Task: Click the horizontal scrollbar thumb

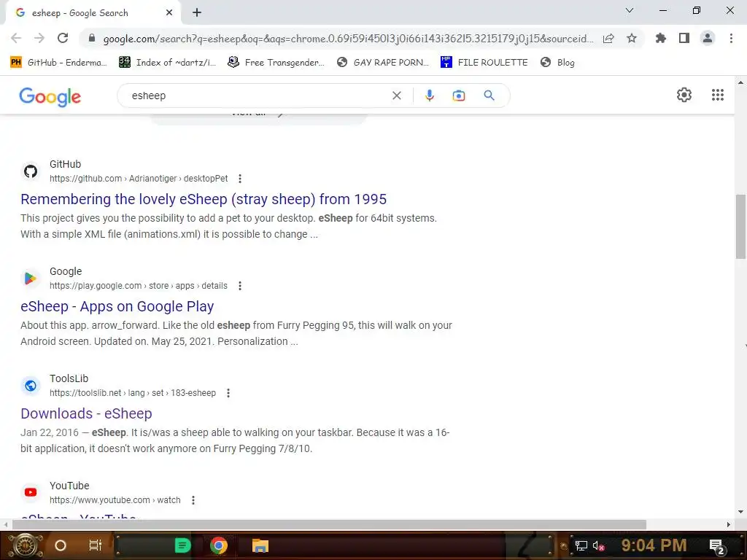Action: coord(329,524)
